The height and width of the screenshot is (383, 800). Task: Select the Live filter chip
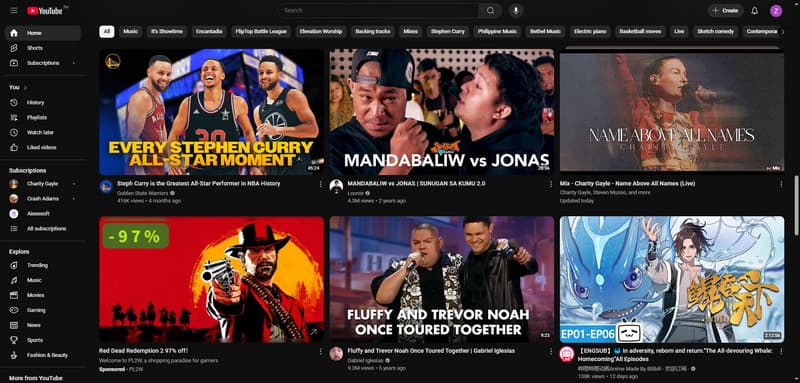pos(679,32)
